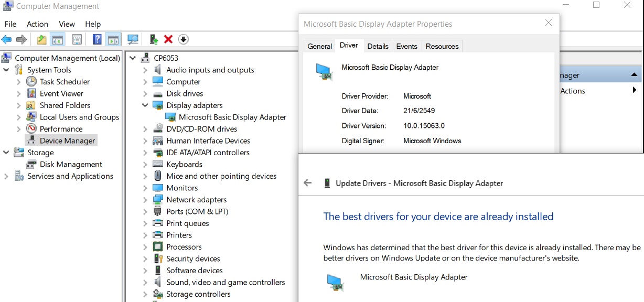
Task: Click the Forward arrow toolbar icon
Action: [x=22, y=39]
